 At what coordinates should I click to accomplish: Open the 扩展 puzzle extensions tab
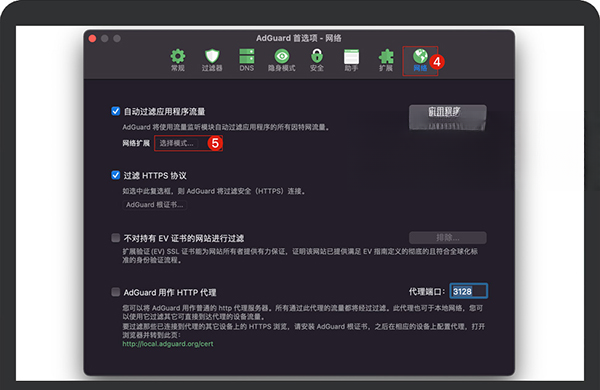coord(386,60)
